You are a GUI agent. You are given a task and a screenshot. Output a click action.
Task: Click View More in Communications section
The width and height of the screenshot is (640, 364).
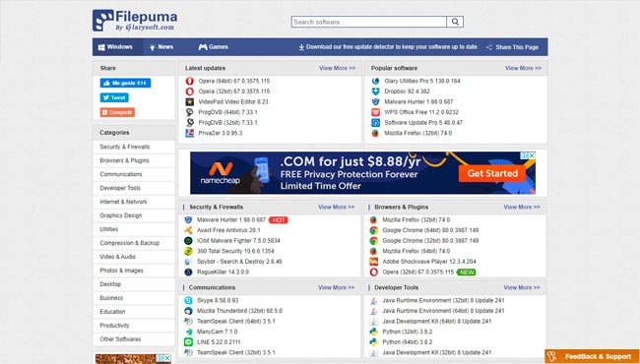[x=337, y=287]
